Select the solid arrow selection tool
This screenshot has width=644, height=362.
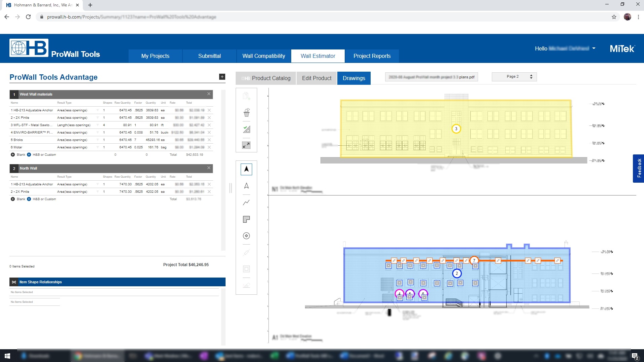pyautogui.click(x=246, y=169)
